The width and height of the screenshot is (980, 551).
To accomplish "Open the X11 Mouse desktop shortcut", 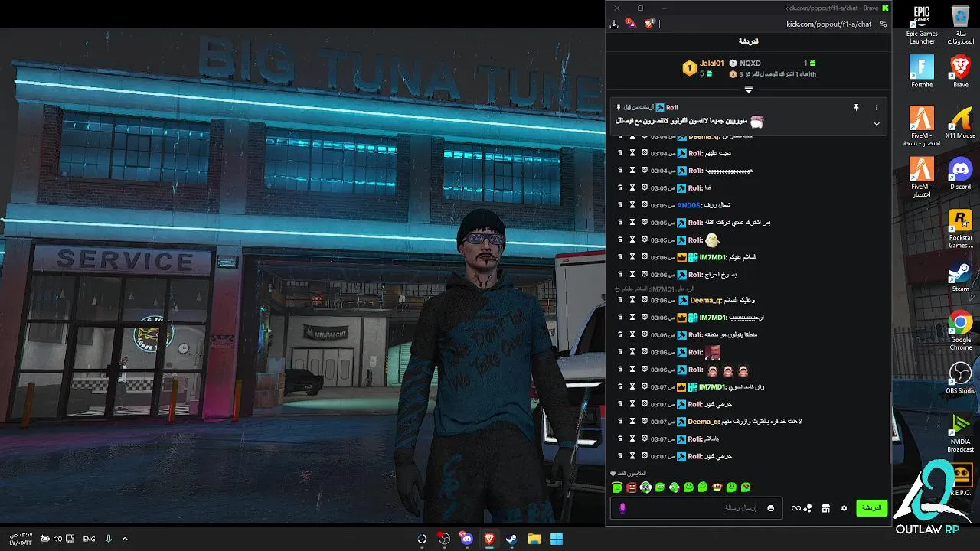I will tap(960, 122).
